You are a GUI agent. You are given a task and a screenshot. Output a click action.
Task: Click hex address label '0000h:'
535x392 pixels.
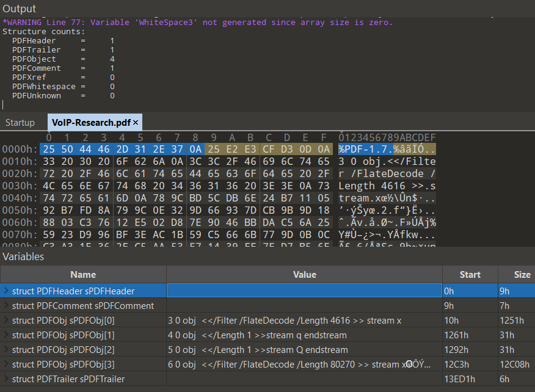point(20,149)
